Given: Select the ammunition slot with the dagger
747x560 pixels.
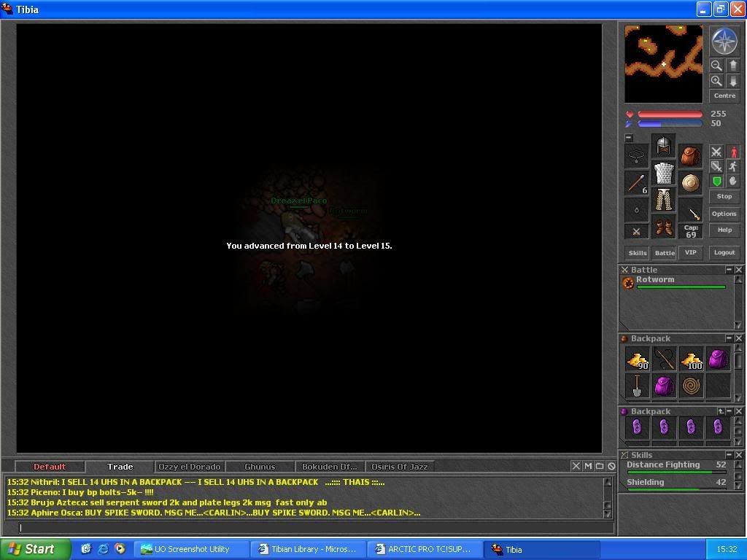Looking at the screenshot, I should (690, 210).
